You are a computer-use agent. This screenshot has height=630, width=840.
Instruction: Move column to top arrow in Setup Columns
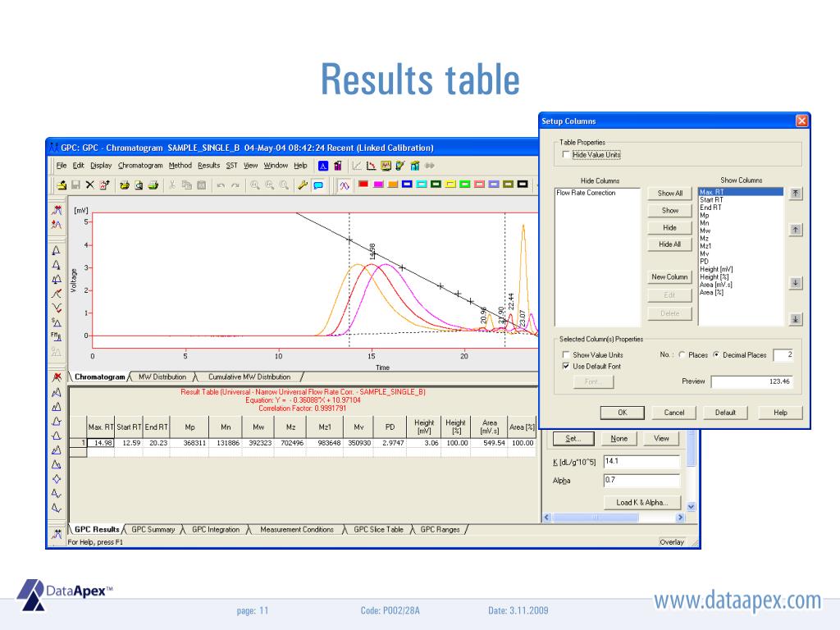click(796, 194)
